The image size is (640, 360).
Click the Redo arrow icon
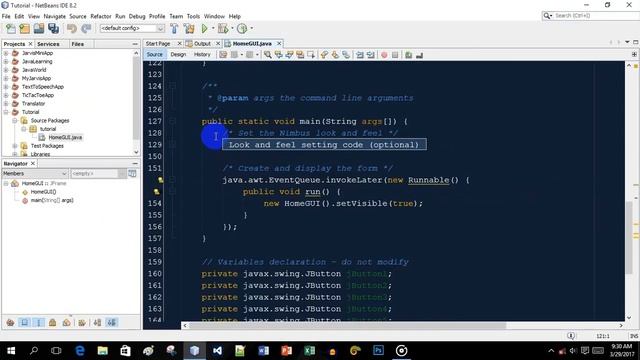[86, 29]
